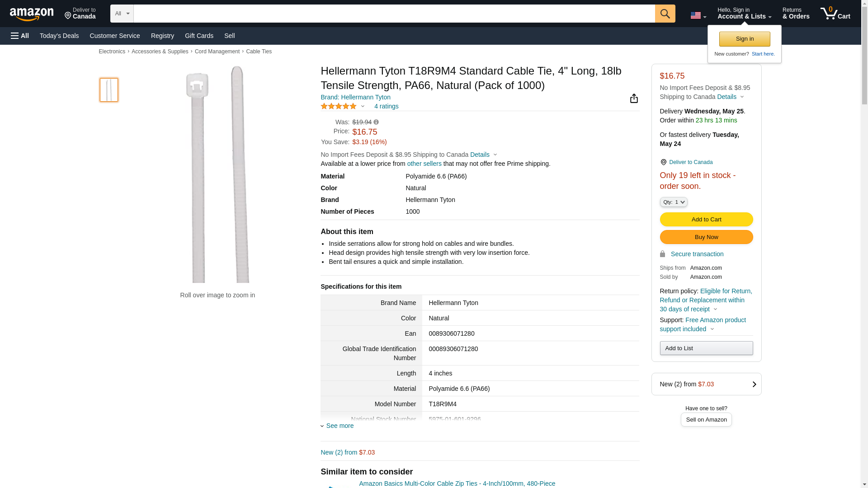Open the search category All dropdown

coord(122,14)
